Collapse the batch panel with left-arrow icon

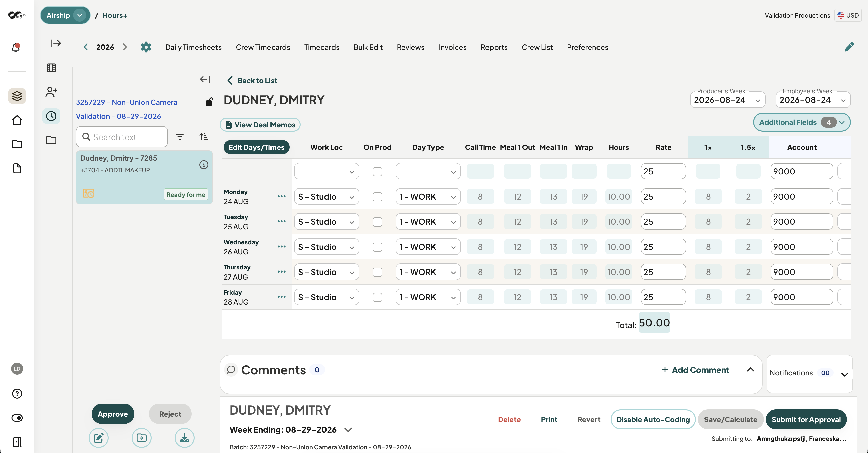point(205,79)
